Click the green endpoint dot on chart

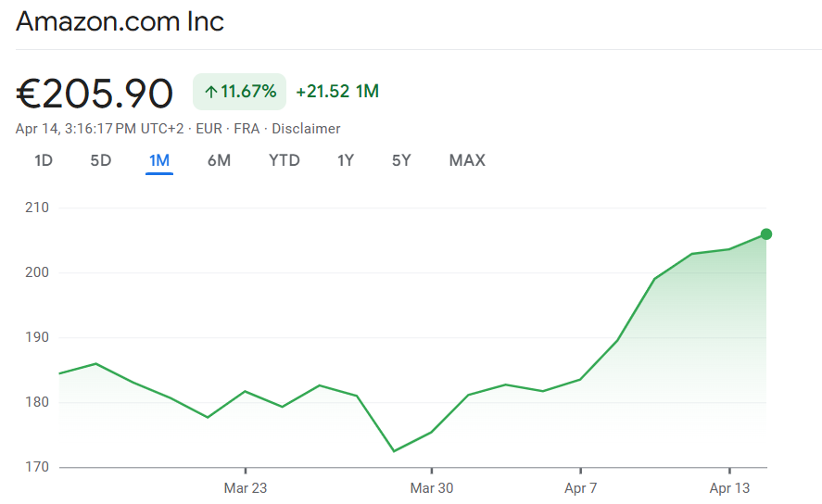[x=766, y=234]
